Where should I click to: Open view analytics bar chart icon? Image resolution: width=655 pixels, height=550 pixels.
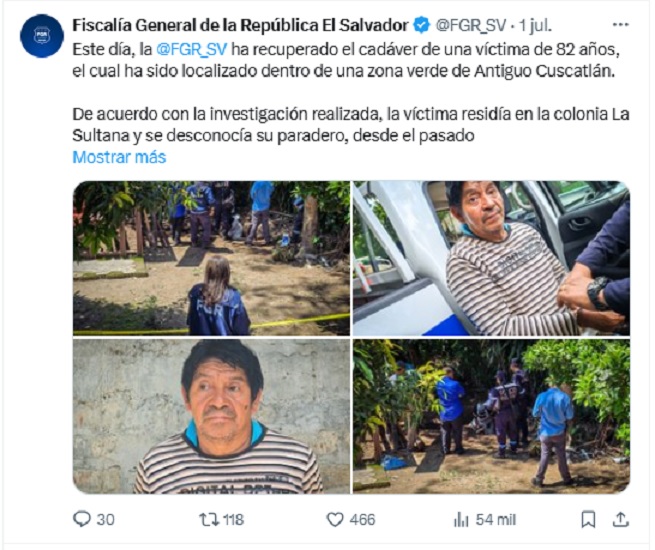461,520
